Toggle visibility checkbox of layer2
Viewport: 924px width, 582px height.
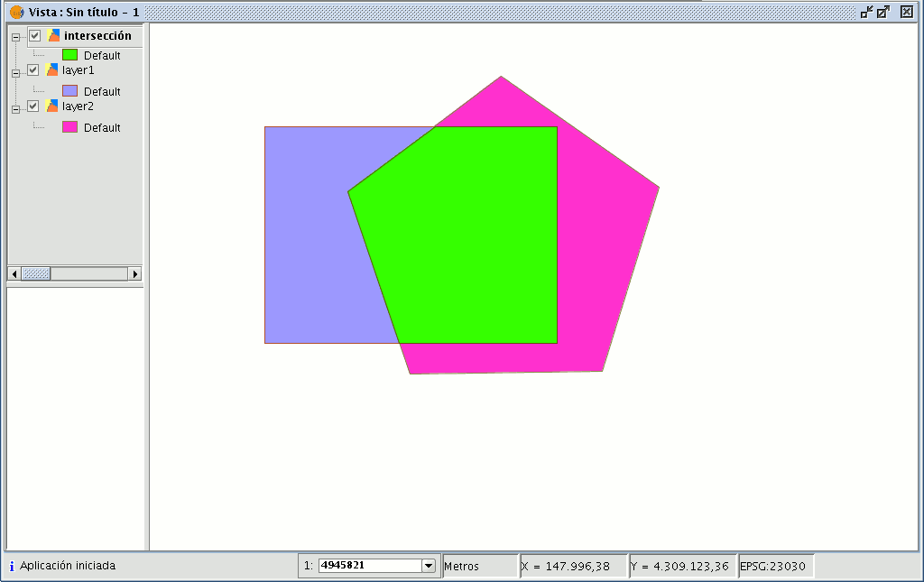(33, 106)
